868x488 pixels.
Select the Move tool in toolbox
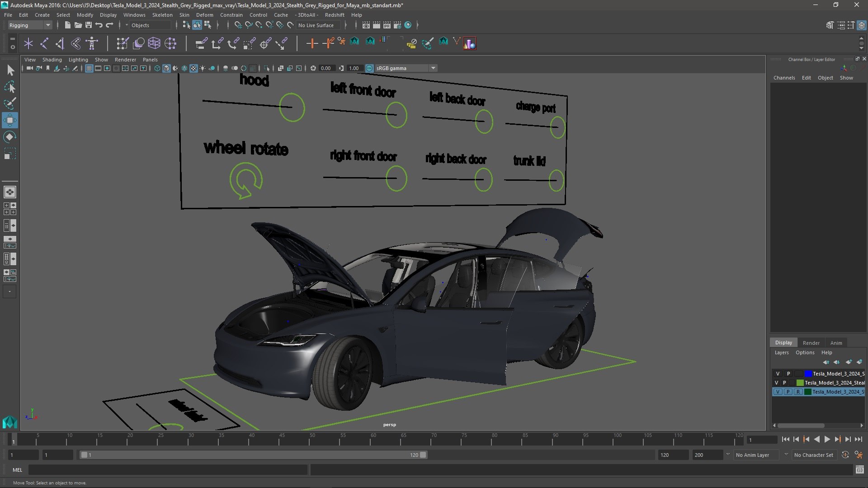tap(10, 120)
